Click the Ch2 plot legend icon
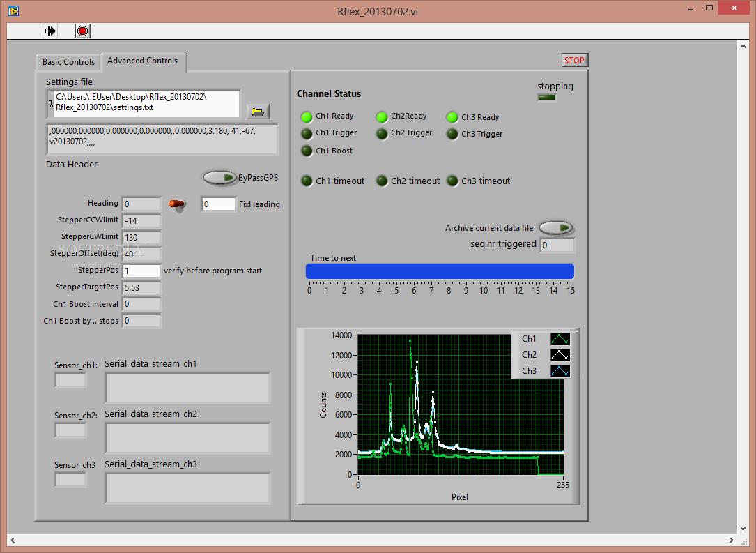756x553 pixels. [x=560, y=355]
